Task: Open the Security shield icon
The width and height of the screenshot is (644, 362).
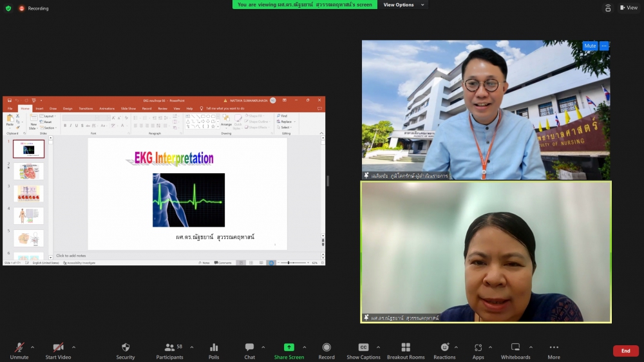Action: (x=126, y=348)
